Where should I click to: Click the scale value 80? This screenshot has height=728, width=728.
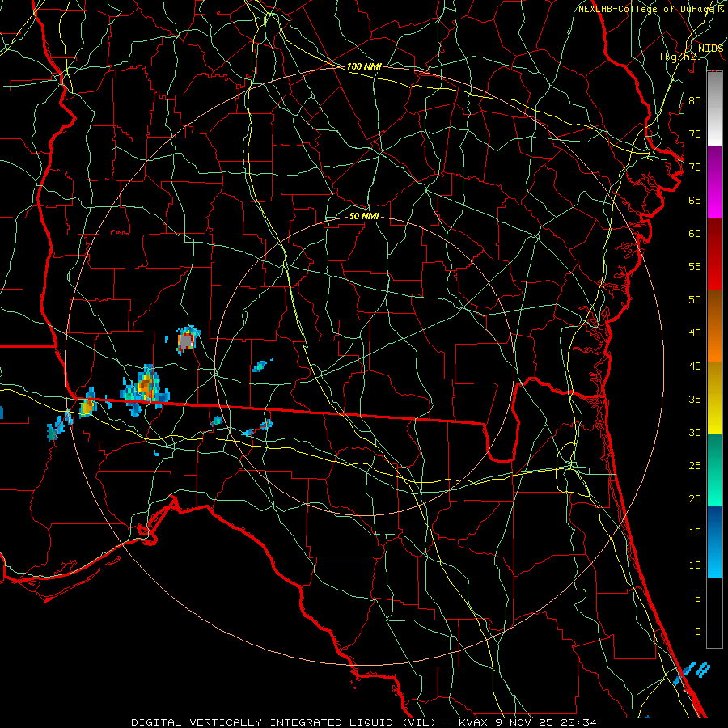(x=695, y=101)
